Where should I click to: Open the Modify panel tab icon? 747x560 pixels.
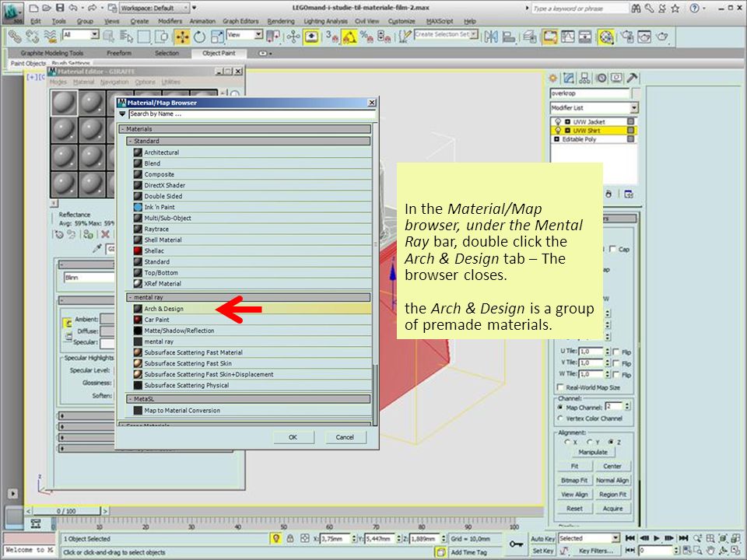click(x=568, y=78)
